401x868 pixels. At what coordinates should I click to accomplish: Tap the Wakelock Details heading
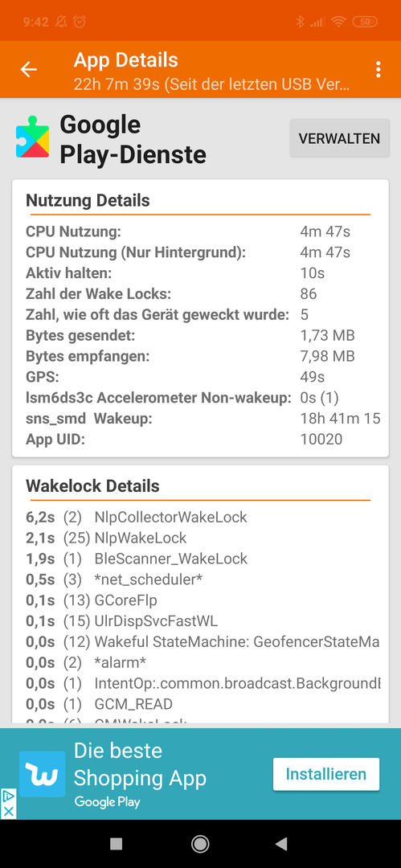coord(92,486)
